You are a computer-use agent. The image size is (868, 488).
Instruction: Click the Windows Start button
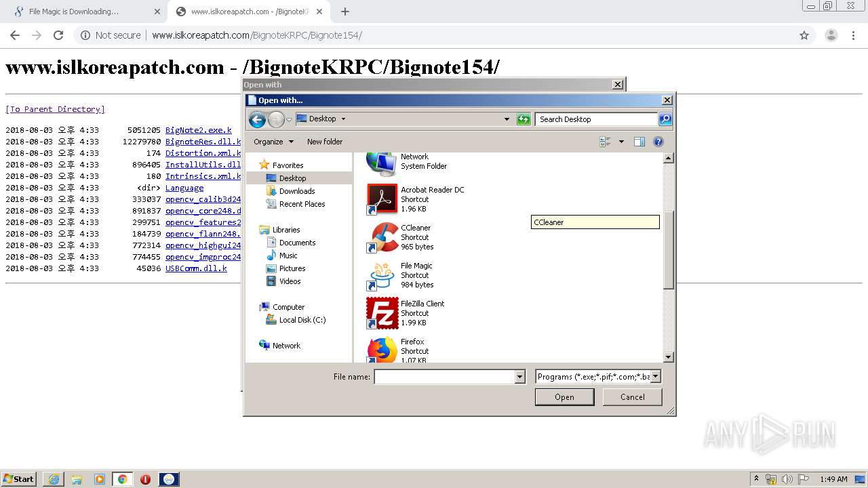click(19, 479)
